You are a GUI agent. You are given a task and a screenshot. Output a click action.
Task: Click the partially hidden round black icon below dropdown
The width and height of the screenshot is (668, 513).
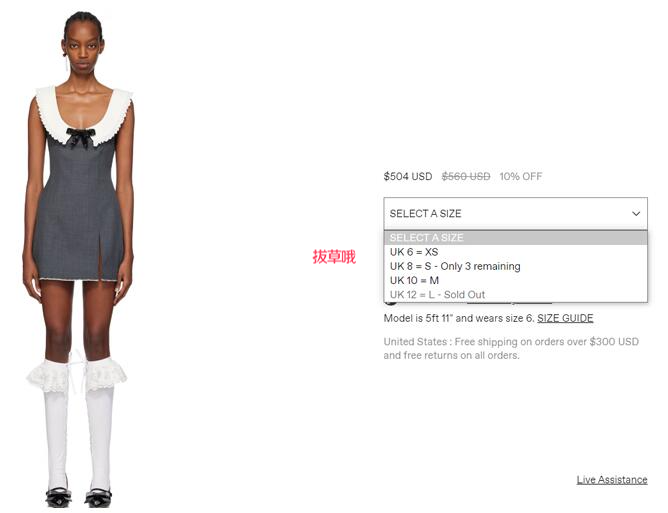390,303
